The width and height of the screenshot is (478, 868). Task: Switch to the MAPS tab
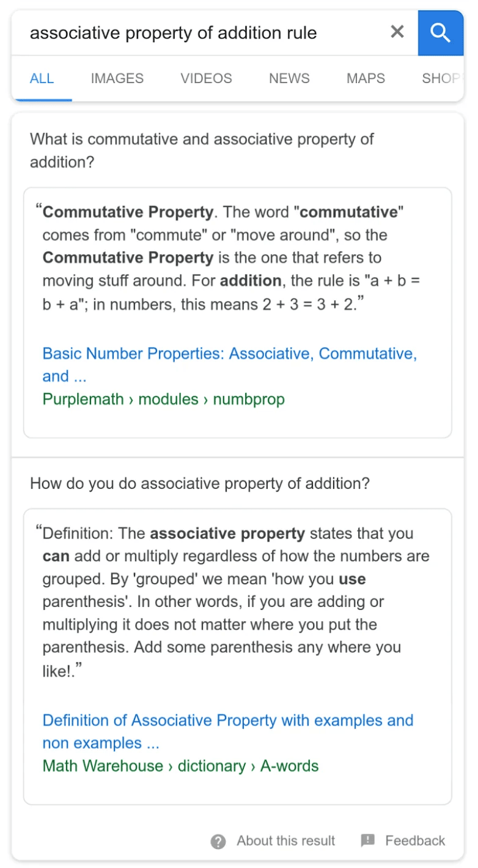coord(365,78)
